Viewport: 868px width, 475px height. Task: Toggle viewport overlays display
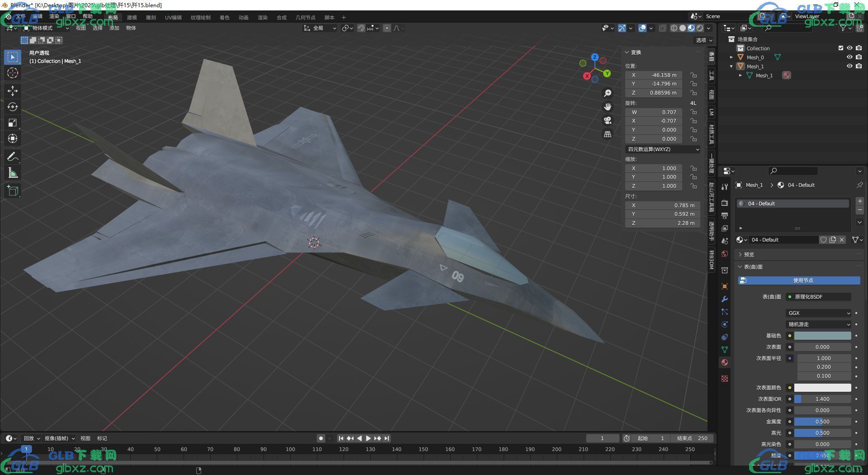pyautogui.click(x=642, y=28)
